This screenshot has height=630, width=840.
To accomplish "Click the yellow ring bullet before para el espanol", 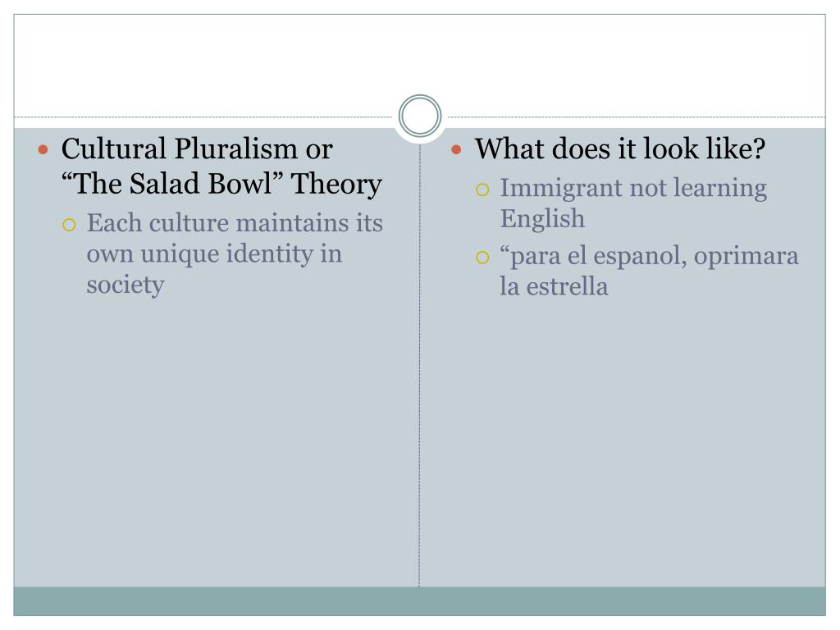I will [x=483, y=258].
